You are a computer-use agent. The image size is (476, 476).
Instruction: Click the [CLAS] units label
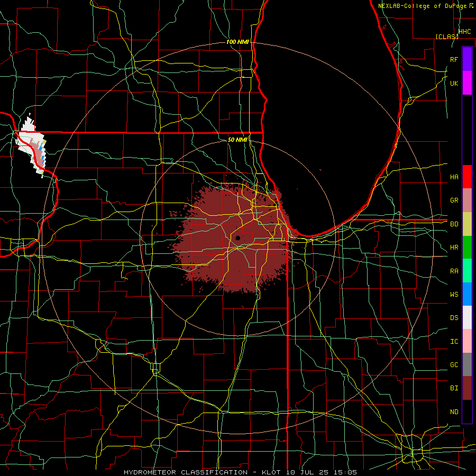coord(447,36)
